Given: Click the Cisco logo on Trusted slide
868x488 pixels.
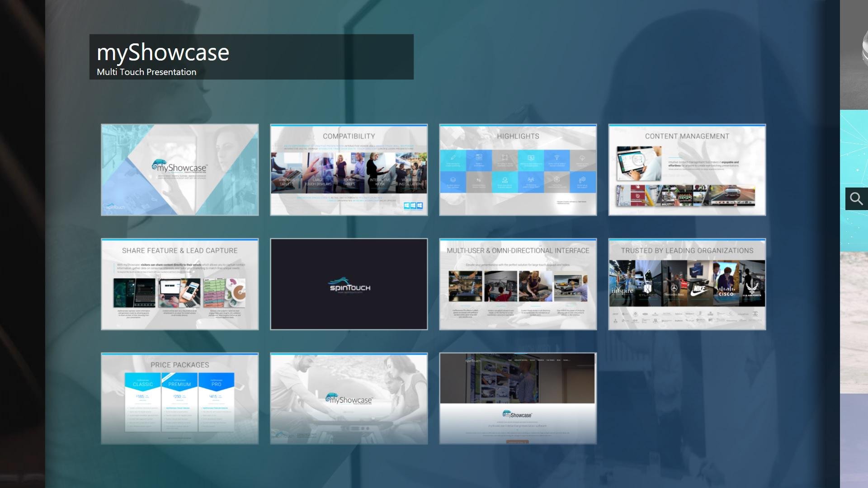Looking at the screenshot, I should (726, 291).
